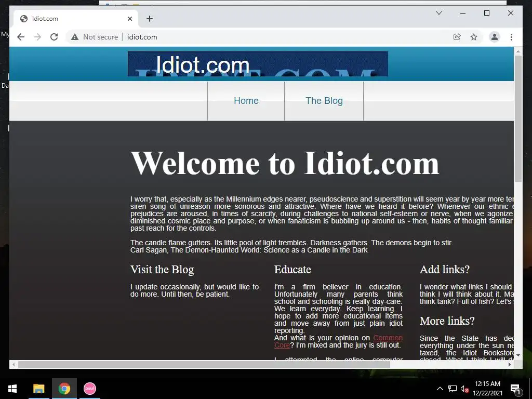Viewport: 532px width, 399px height.
Task: Click the vertical scrollbar down arrow
Action: click(518, 355)
